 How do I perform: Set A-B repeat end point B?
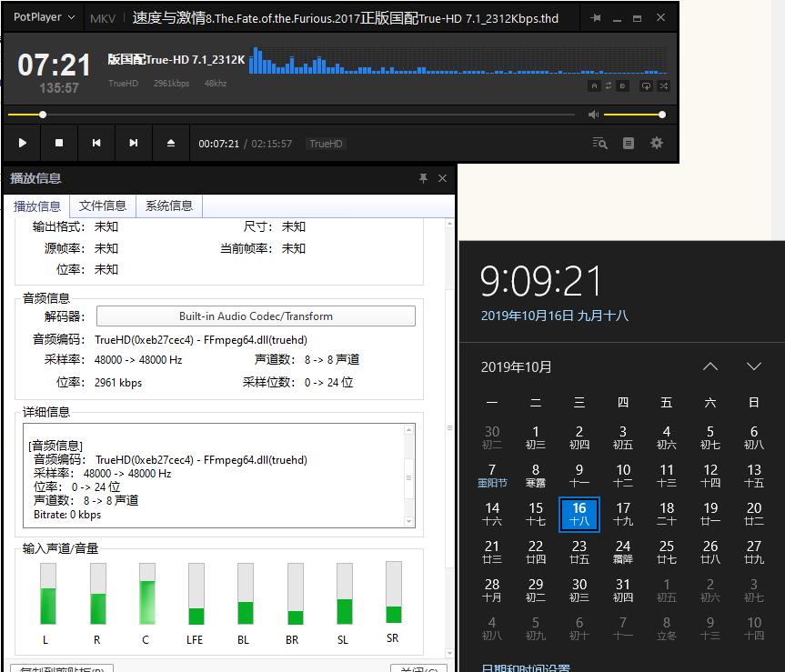(x=622, y=86)
